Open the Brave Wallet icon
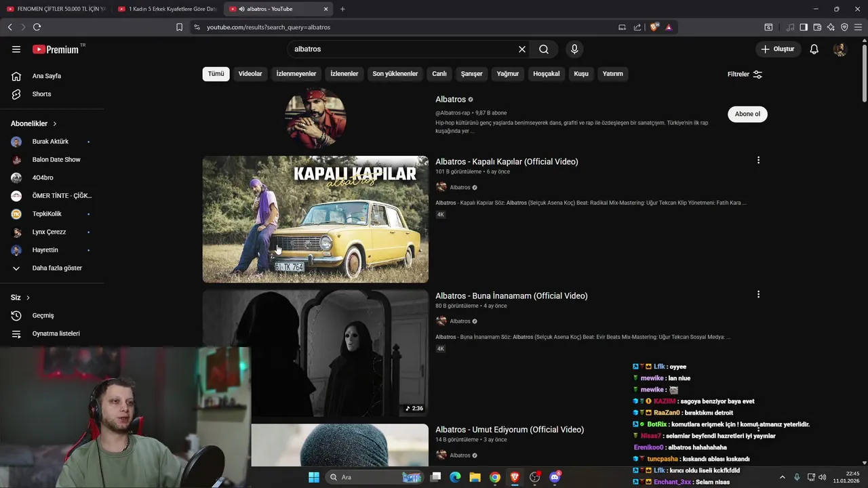The height and width of the screenshot is (488, 868). (817, 27)
